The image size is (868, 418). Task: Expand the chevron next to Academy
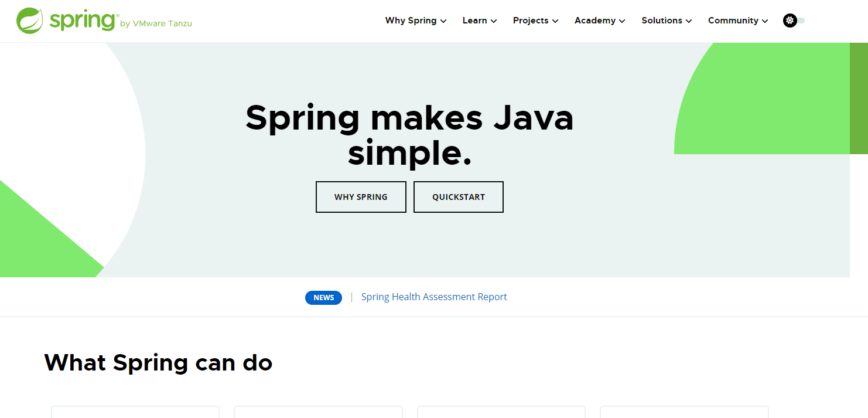(622, 21)
